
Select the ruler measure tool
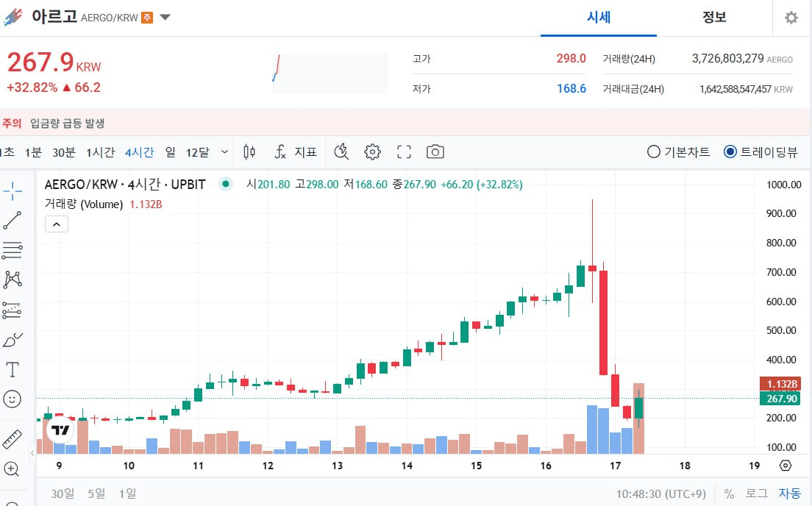[x=13, y=438]
